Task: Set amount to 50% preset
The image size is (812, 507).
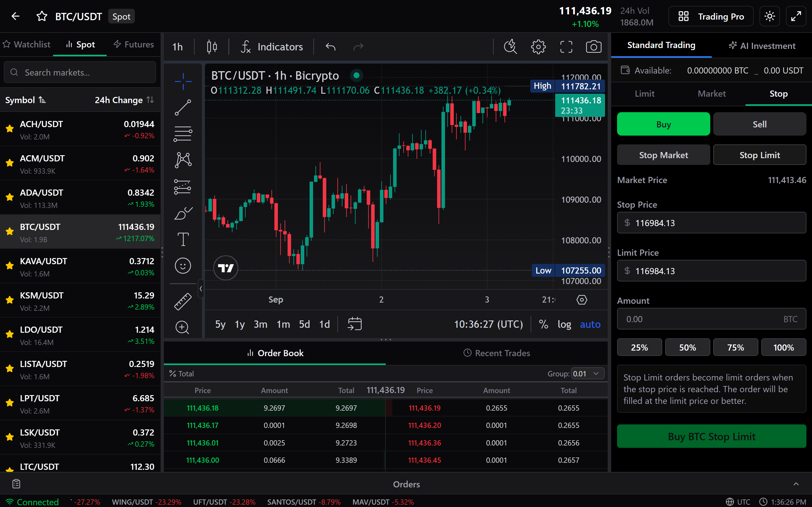Action: pos(687,347)
